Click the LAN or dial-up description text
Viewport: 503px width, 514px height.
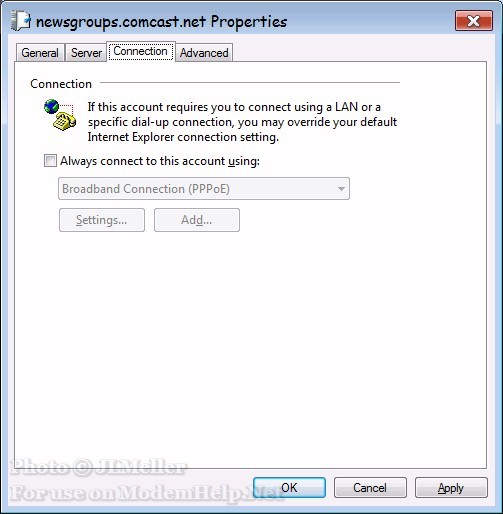[242, 122]
